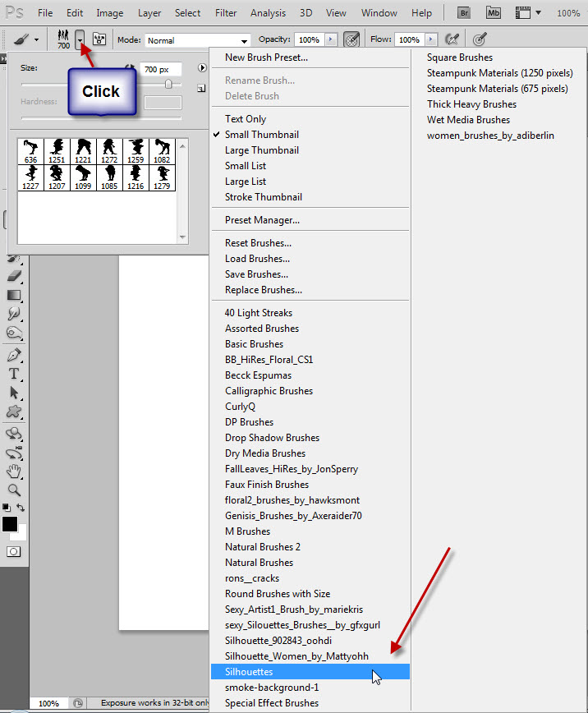Screen dimensions: 588x713
Task: Select Silhouettes brush set
Action: tap(310, 672)
